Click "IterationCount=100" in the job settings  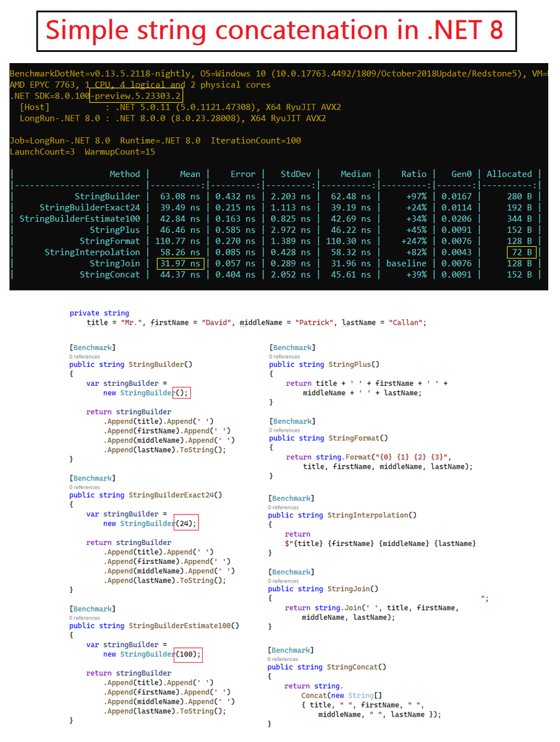256,140
